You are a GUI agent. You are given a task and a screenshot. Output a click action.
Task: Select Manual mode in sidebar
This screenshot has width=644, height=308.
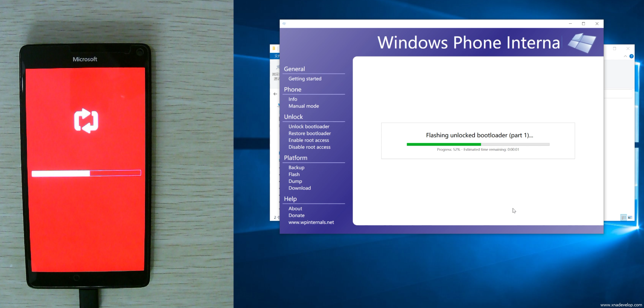[x=303, y=106]
